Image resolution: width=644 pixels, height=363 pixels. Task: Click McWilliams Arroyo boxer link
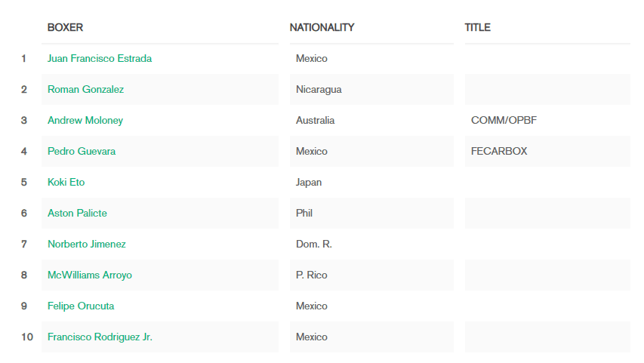90,275
